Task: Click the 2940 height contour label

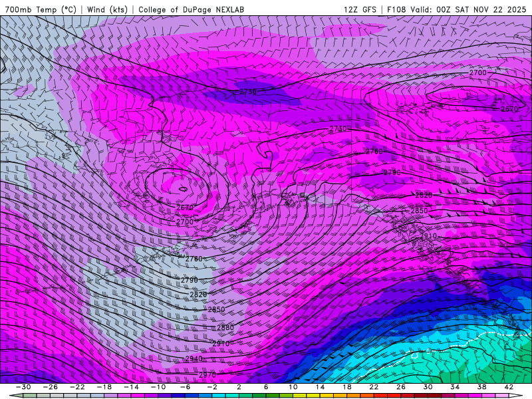Action: click(194, 358)
